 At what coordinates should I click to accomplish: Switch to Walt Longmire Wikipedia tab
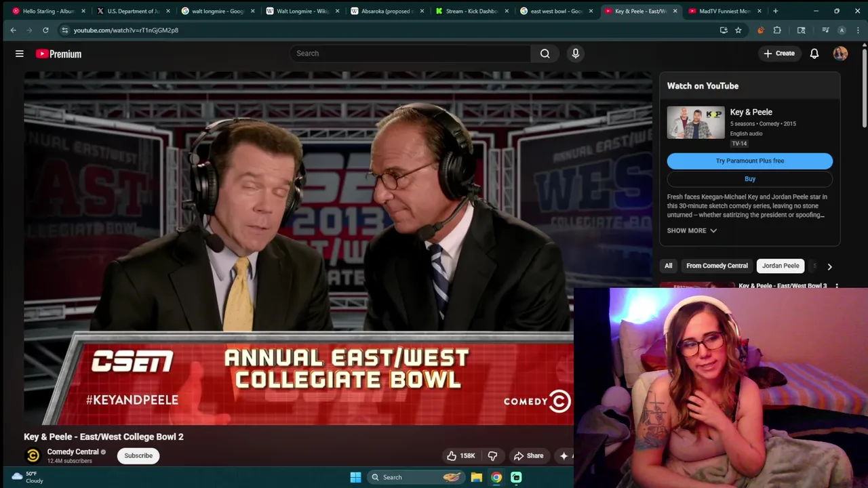pyautogui.click(x=302, y=11)
